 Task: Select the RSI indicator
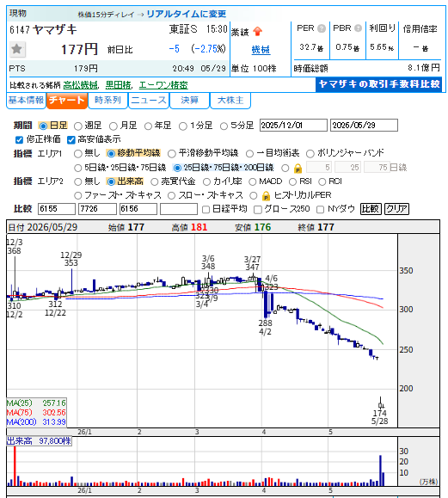(292, 181)
